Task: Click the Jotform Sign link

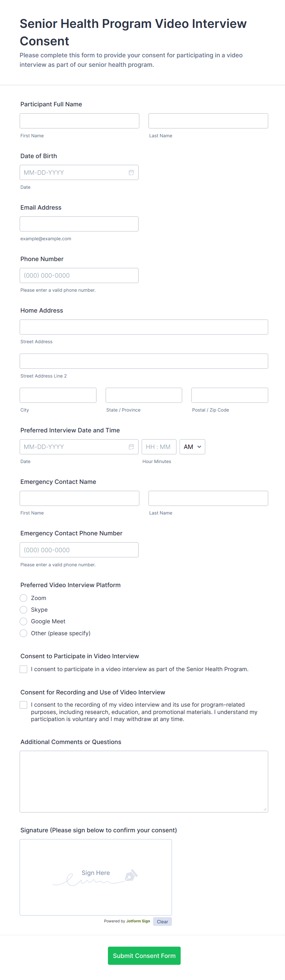Action: pyautogui.click(x=138, y=921)
